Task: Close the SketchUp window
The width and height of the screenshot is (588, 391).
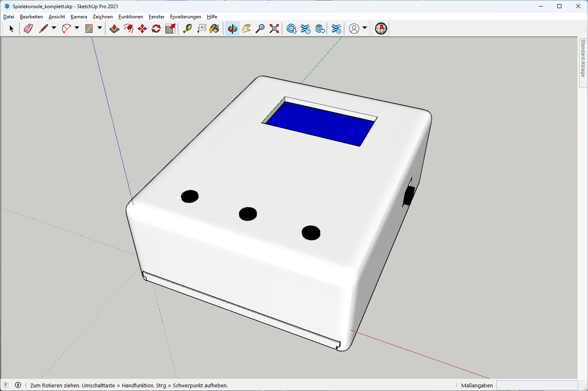Action: (x=578, y=6)
